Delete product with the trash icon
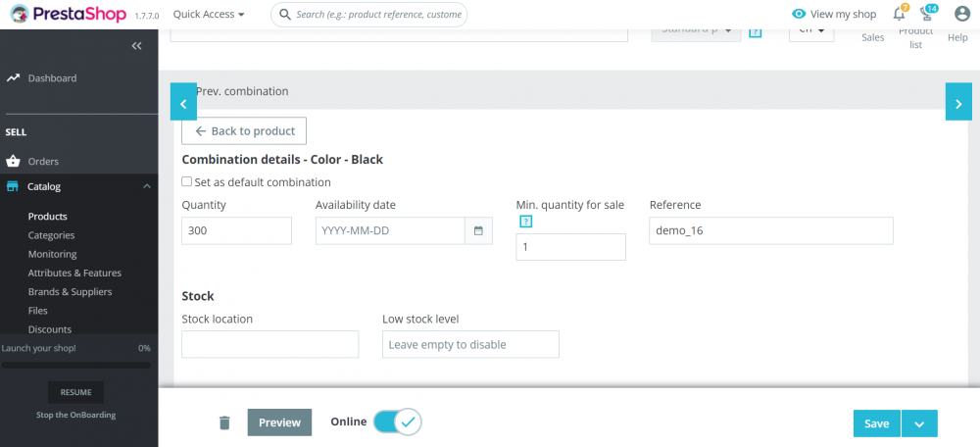Viewport: 980px width, 447px height. [x=224, y=422]
